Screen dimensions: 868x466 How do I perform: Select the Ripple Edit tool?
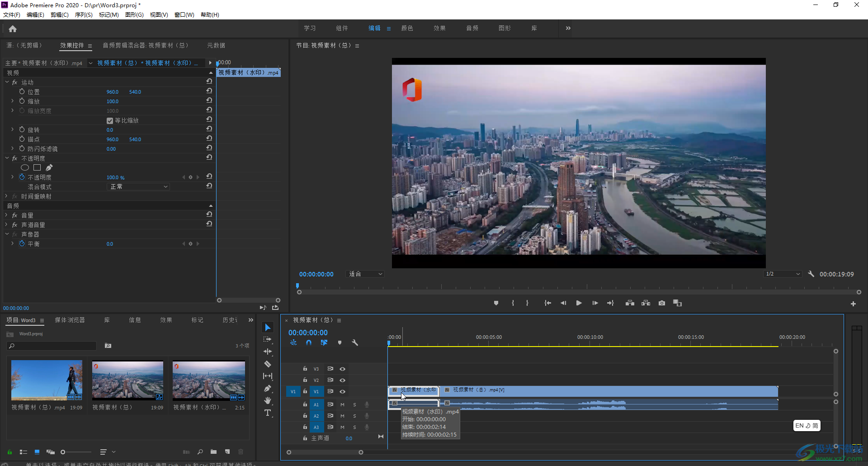coord(268,352)
